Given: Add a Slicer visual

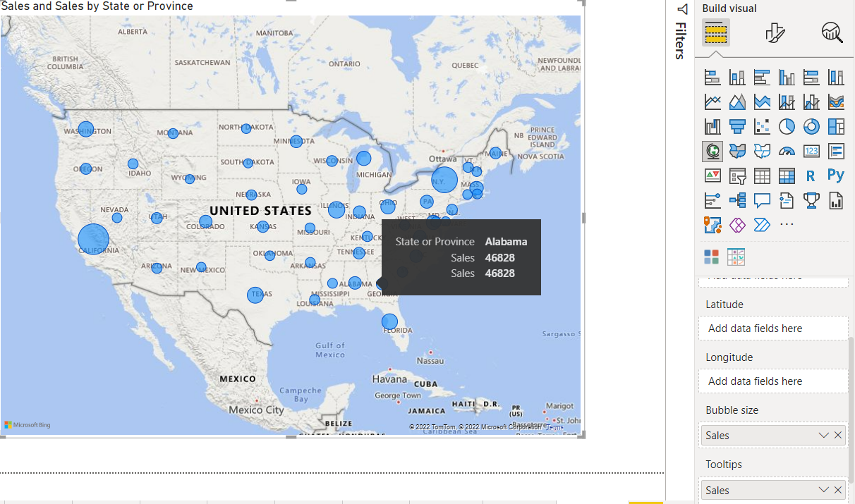Looking at the screenshot, I should [x=737, y=176].
